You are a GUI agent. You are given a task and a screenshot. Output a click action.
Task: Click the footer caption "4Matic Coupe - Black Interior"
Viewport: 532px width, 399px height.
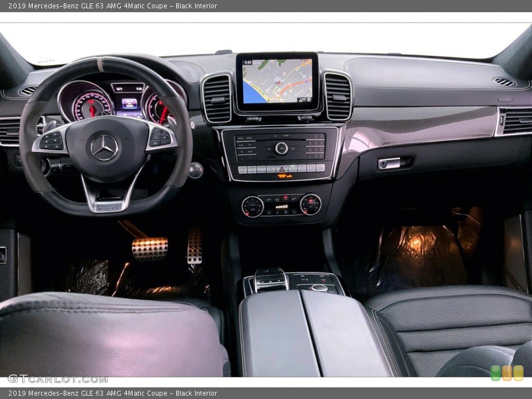[x=170, y=393]
